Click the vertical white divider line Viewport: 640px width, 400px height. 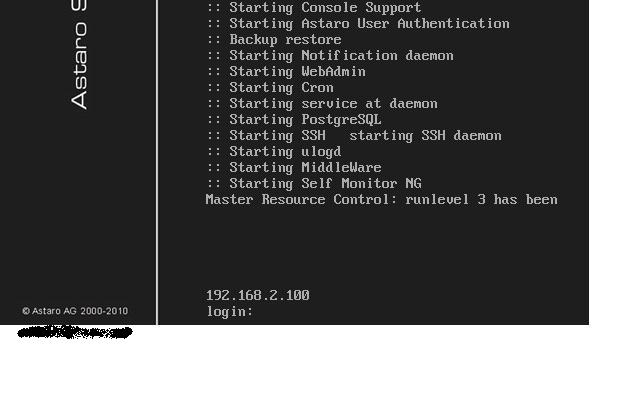click(157, 162)
